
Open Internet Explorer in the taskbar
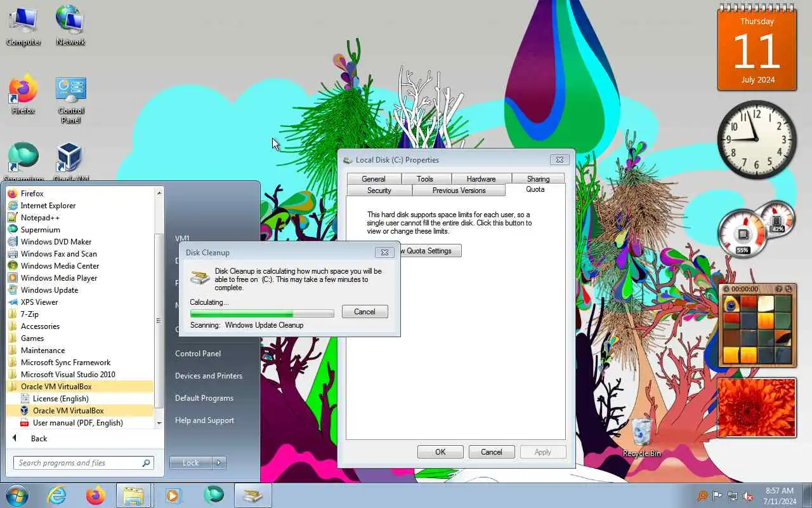[x=57, y=495]
